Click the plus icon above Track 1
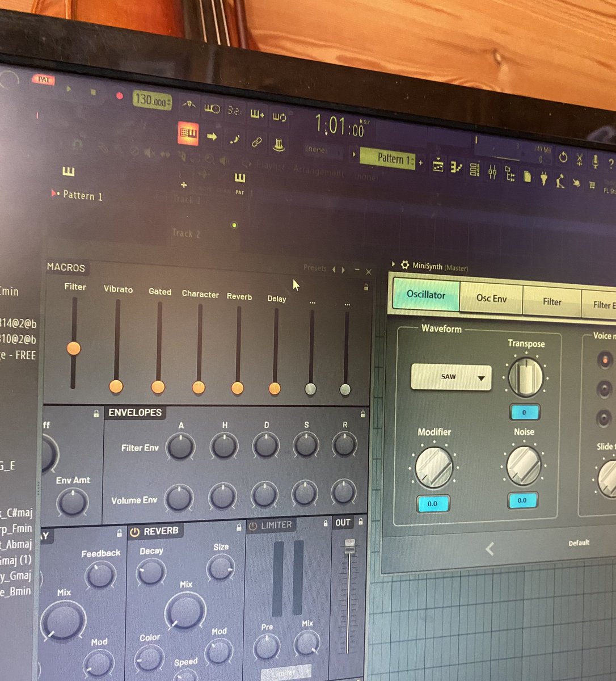The width and height of the screenshot is (616, 681). 184,185
